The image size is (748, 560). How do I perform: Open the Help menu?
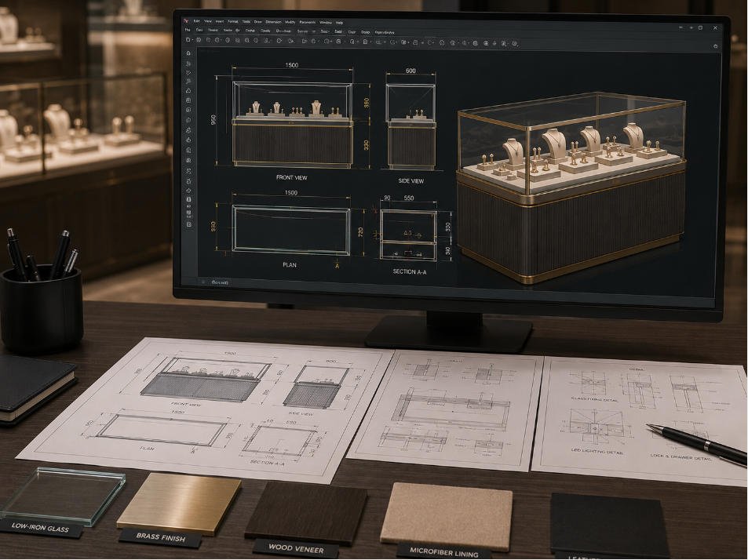coord(339,23)
